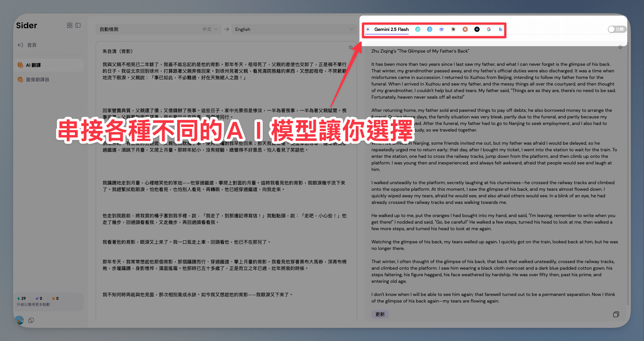Choose the DeepSeek model icon

click(x=441, y=29)
